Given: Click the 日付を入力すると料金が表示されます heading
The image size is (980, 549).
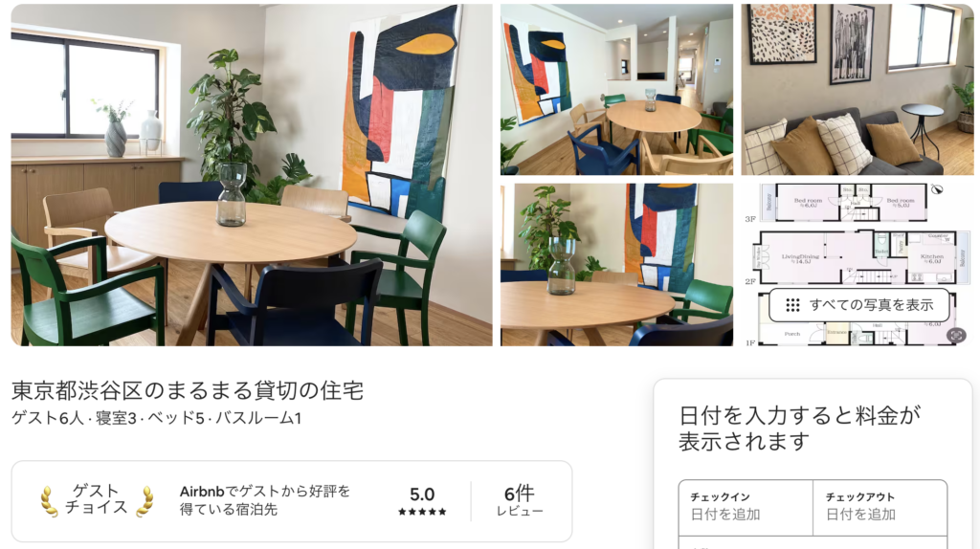Looking at the screenshot, I should [x=800, y=428].
